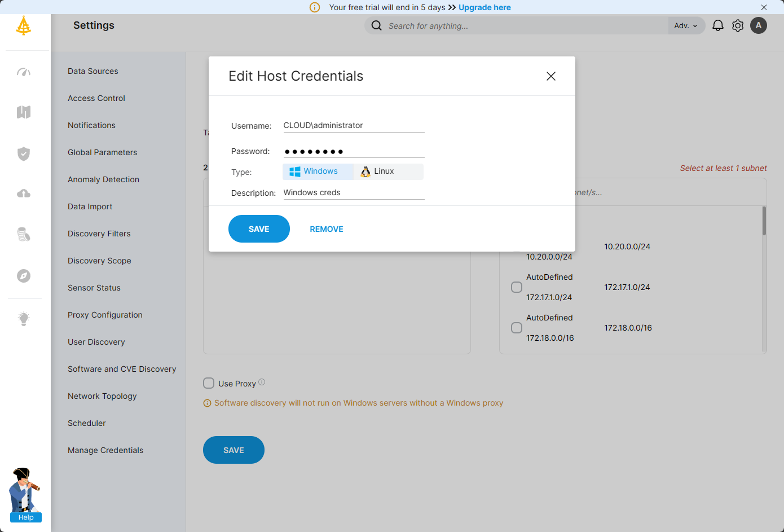784x532 pixels.
Task: Click the search magnifier icon
Action: tap(376, 25)
